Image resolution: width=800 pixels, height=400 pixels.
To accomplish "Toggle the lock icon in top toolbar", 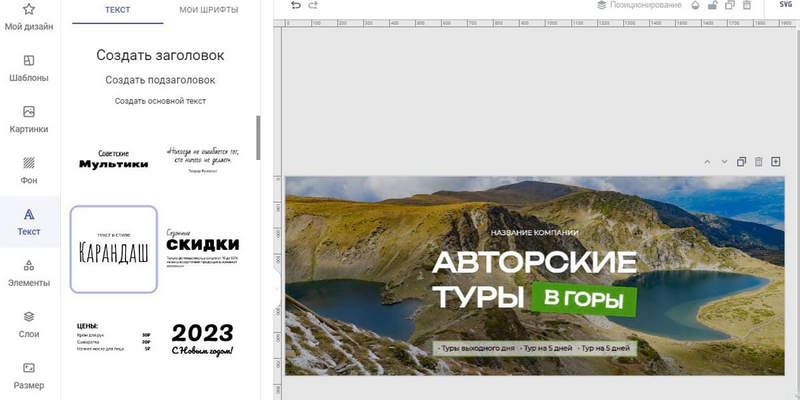I will click(712, 6).
